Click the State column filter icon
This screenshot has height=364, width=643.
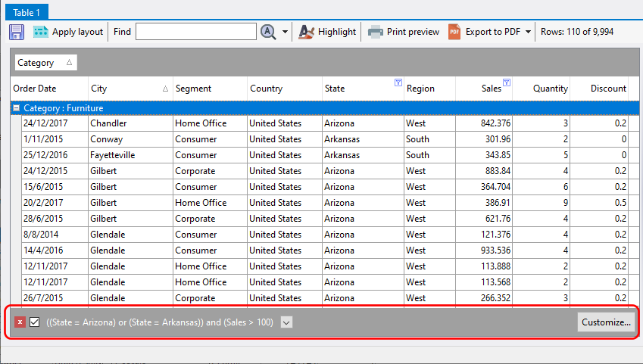click(x=398, y=83)
